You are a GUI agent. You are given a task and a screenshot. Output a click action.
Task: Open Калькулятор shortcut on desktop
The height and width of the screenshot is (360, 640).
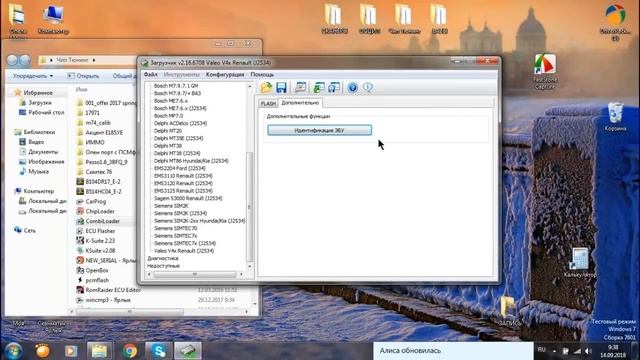[x=579, y=262]
